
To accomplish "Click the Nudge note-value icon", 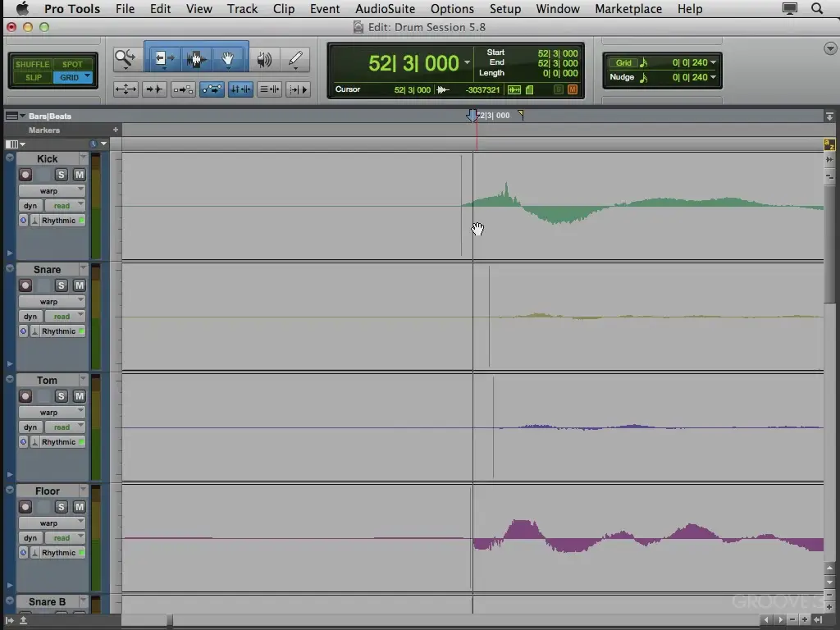I will [644, 78].
